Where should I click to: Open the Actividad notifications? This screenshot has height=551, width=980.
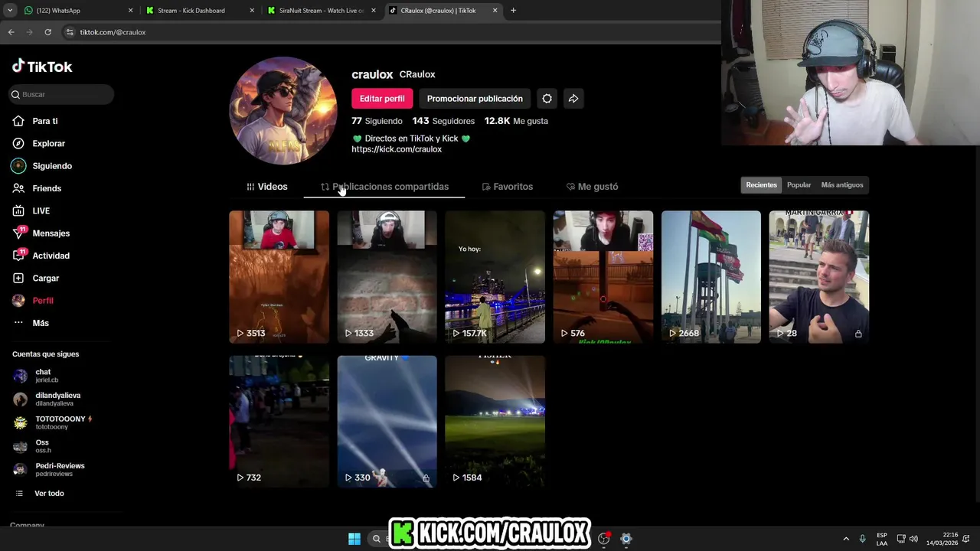pyautogui.click(x=51, y=256)
